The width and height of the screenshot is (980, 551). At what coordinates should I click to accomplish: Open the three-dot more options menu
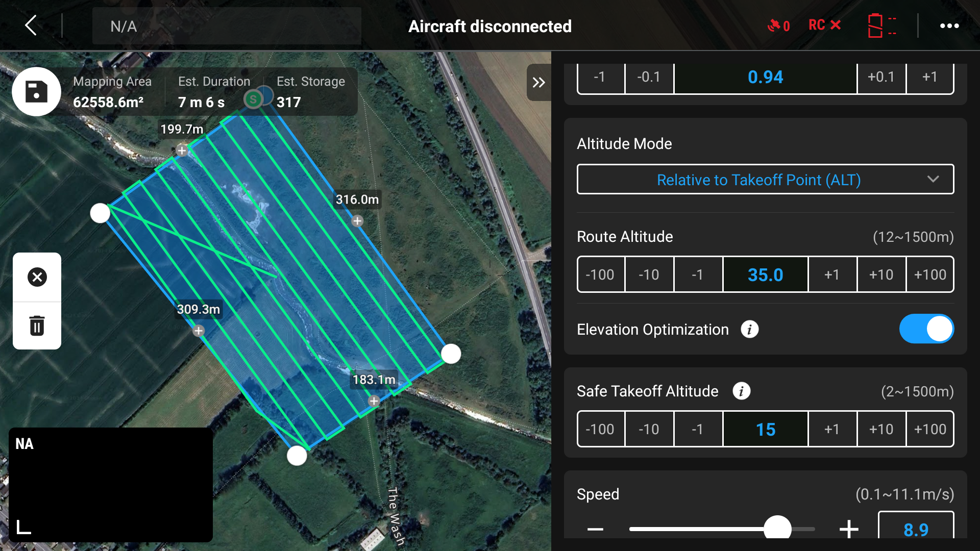[x=949, y=26]
